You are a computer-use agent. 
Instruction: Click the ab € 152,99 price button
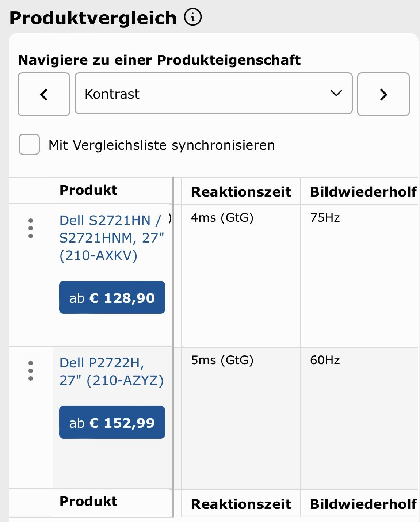[112, 422]
